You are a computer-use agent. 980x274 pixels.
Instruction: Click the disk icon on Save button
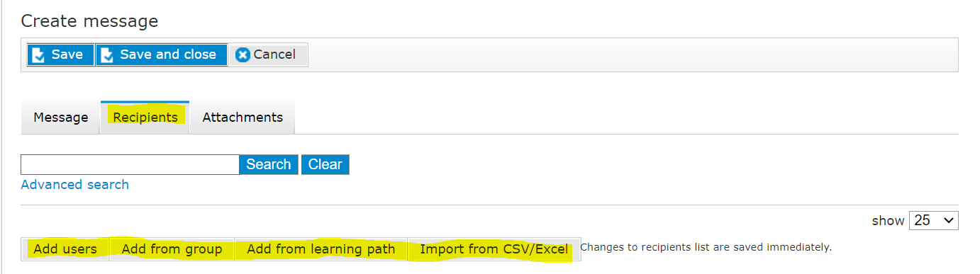pos(39,55)
